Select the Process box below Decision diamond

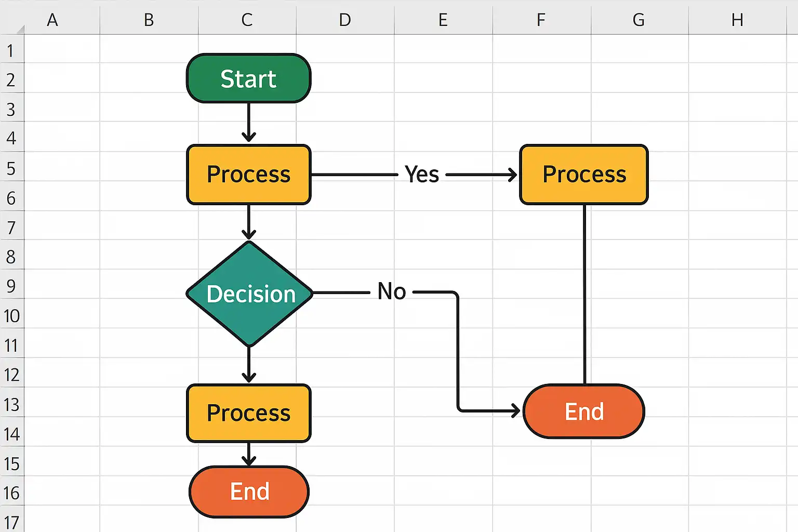click(x=248, y=413)
